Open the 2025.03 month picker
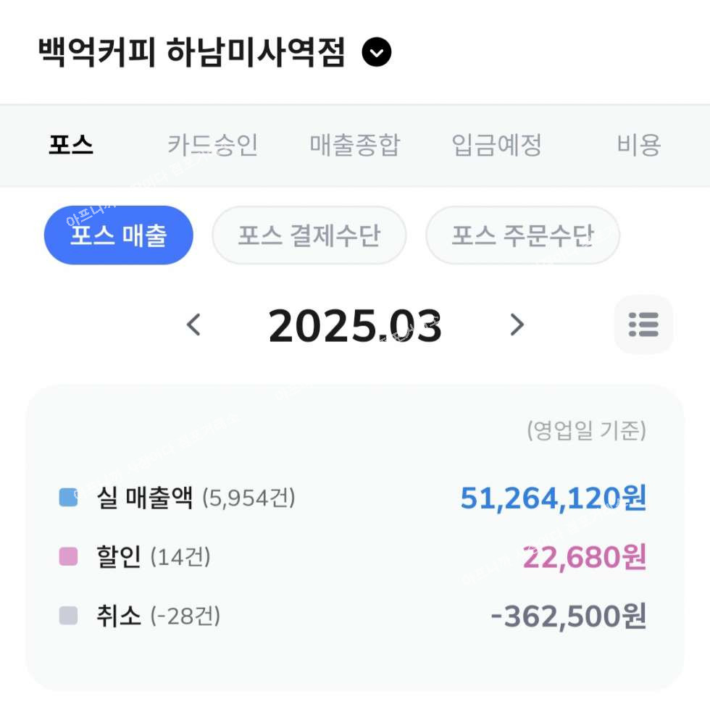This screenshot has width=710, height=728. (354, 326)
